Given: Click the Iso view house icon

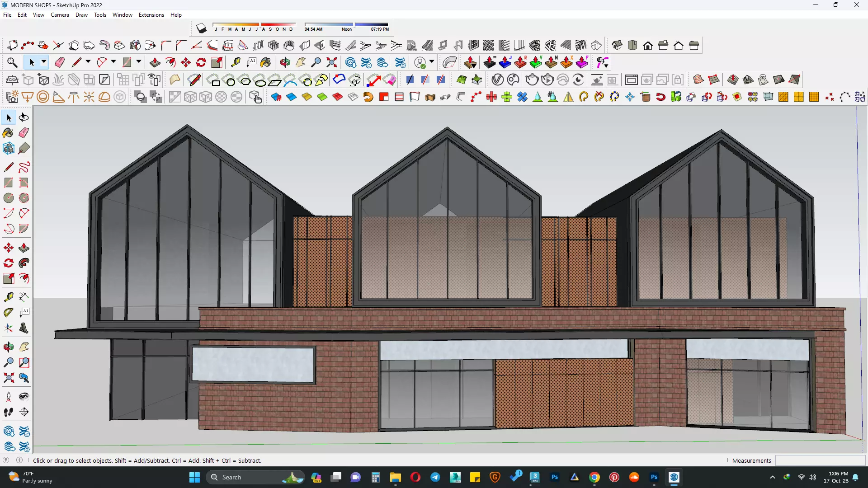Looking at the screenshot, I should [617, 45].
